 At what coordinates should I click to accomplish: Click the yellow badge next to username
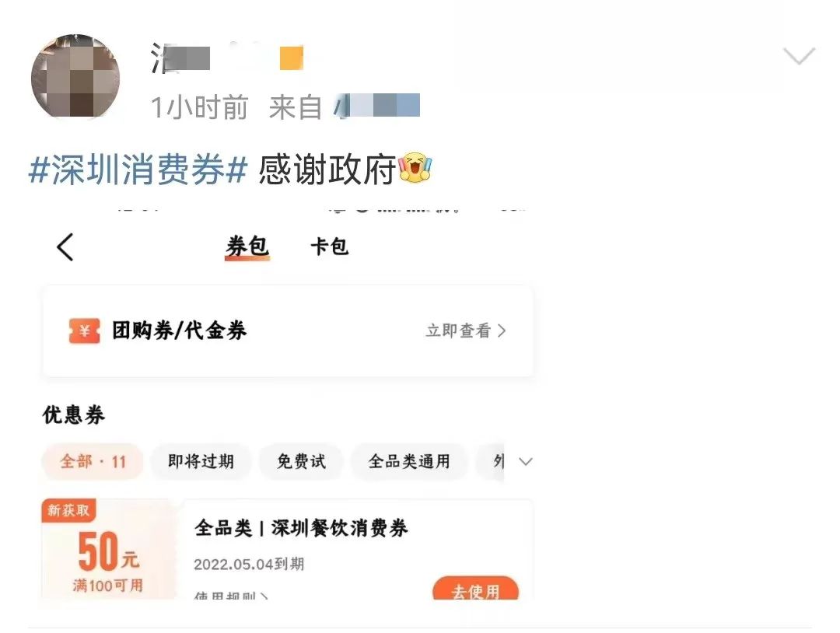coord(292,58)
